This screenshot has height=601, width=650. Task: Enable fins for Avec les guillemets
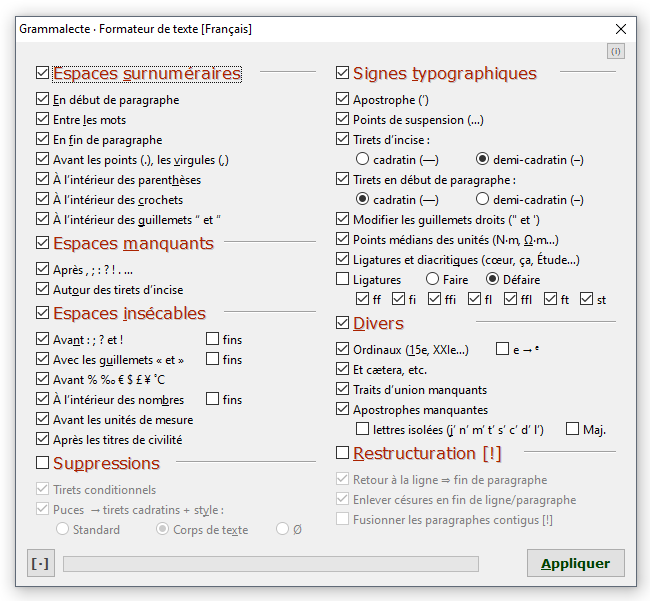click(x=212, y=359)
